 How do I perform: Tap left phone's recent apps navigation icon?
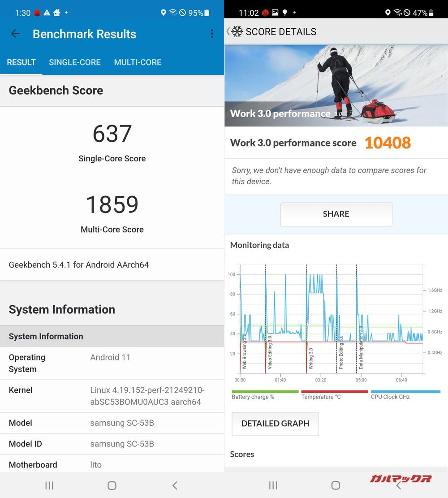pos(49,485)
